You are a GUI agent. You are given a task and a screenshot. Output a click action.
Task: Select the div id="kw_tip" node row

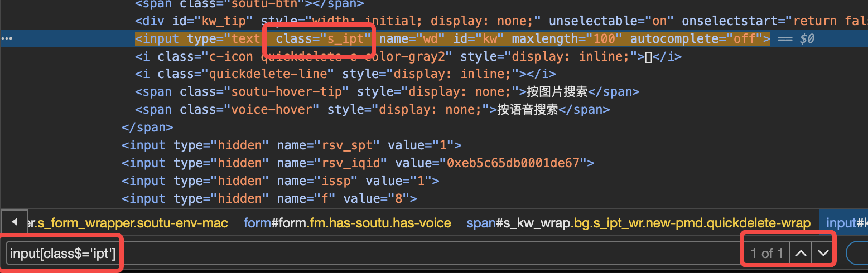click(x=434, y=21)
